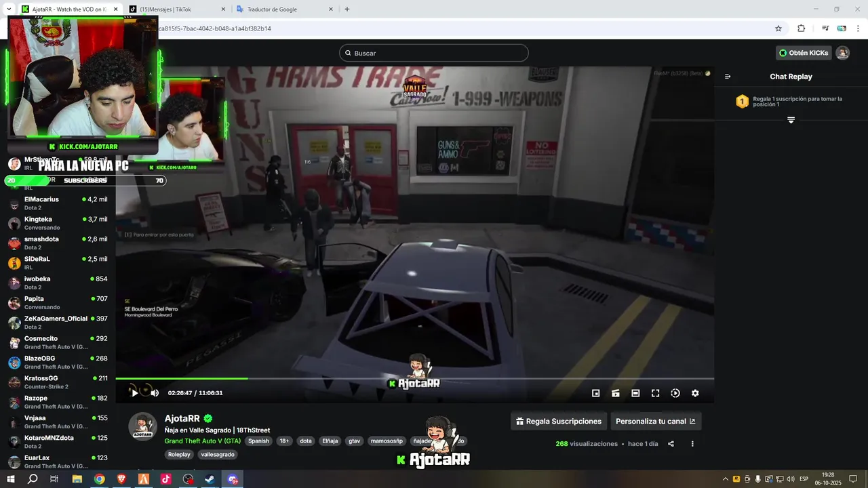Open ZeKaGamers_Official channel in sidebar
The height and width of the screenshot is (488, 868).
pyautogui.click(x=58, y=323)
